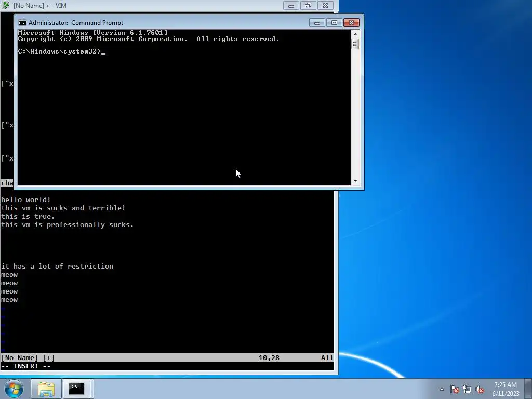Place cursor on 'this vm is sucks and terrible!'
The height and width of the screenshot is (399, 532).
tap(63, 208)
